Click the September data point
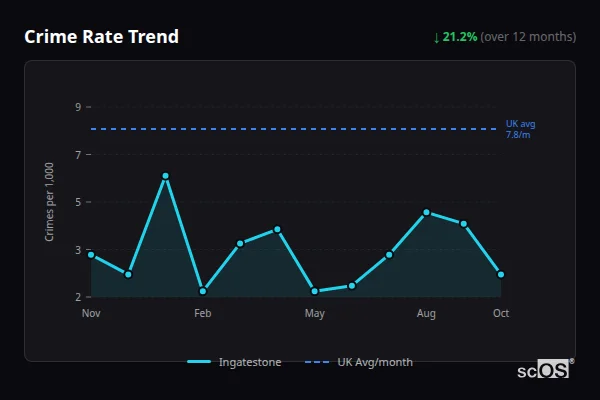The height and width of the screenshot is (400, 600). point(463,224)
